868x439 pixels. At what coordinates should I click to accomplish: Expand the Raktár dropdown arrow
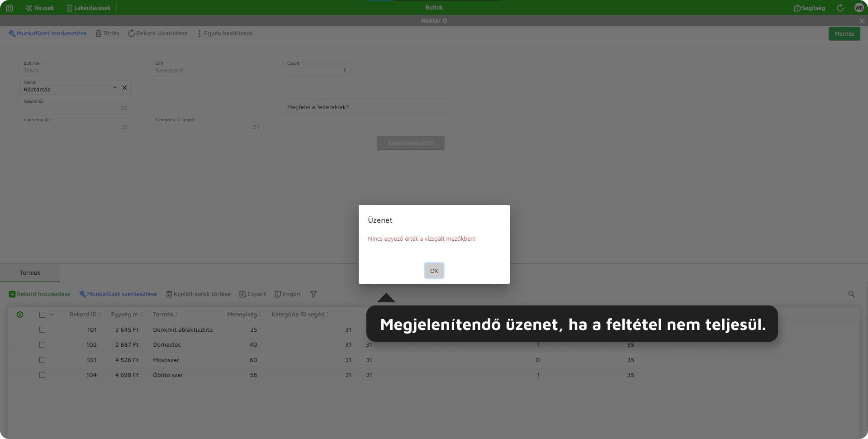115,87
